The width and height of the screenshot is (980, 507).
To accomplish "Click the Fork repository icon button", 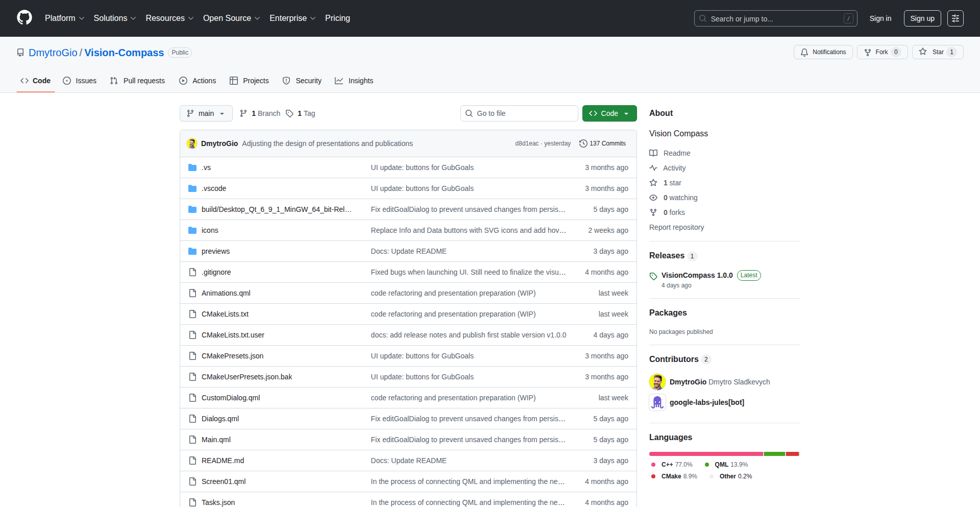I will tap(868, 52).
